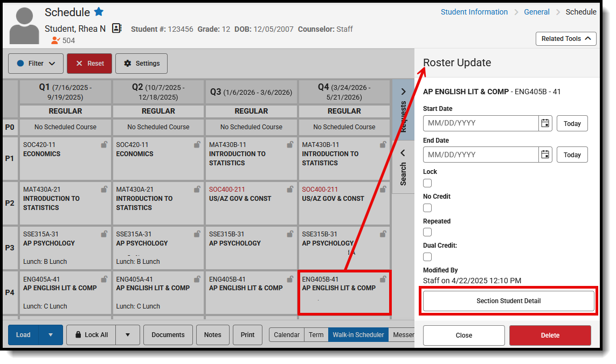The width and height of the screenshot is (616, 364).
Task: Open the Student Information breadcrumb link
Action: coord(474,11)
